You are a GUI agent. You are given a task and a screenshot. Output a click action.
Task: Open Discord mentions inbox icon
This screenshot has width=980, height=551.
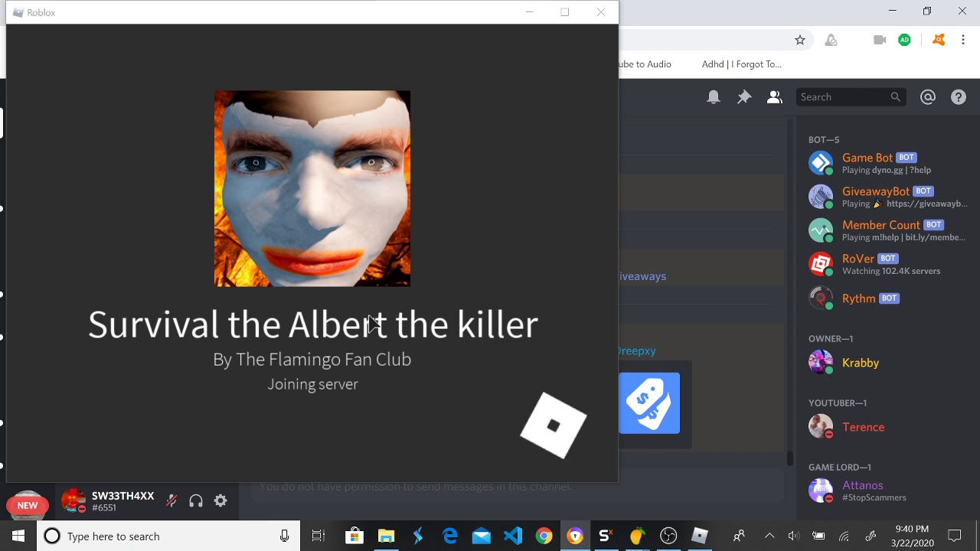928,97
